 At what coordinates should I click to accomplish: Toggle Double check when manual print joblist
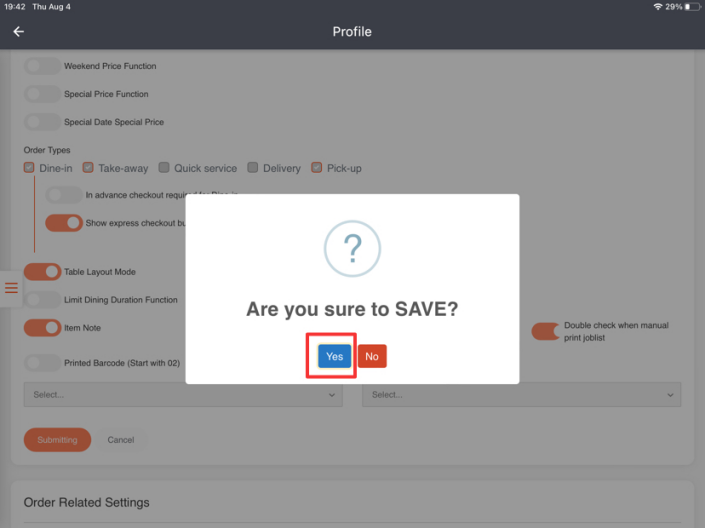(546, 331)
